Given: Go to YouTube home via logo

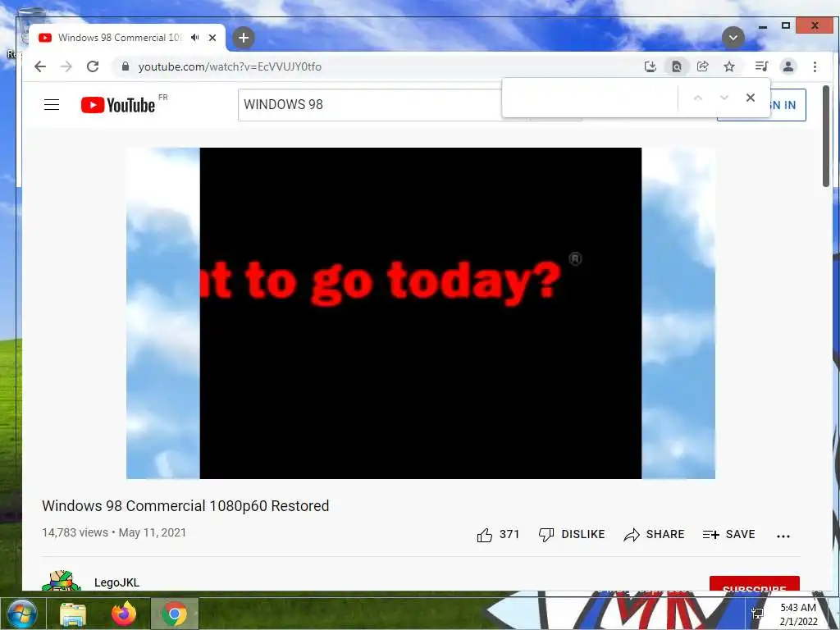Looking at the screenshot, I should [x=118, y=104].
